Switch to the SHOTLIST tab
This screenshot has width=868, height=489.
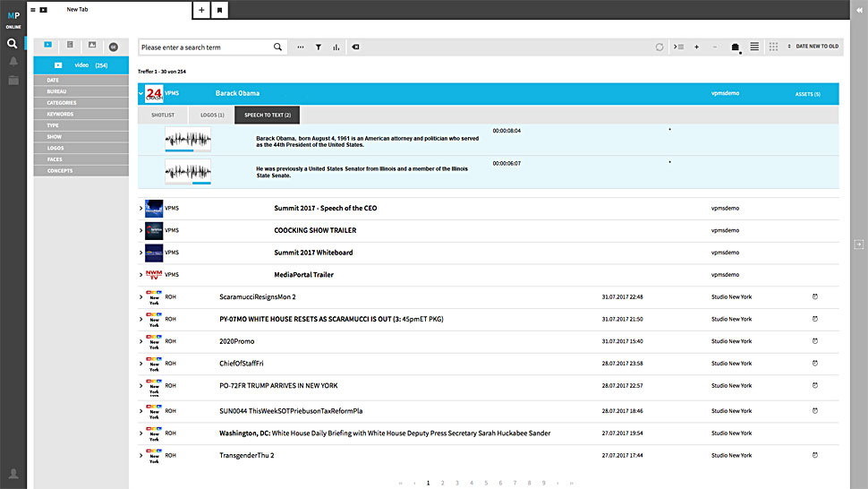pyautogui.click(x=163, y=116)
